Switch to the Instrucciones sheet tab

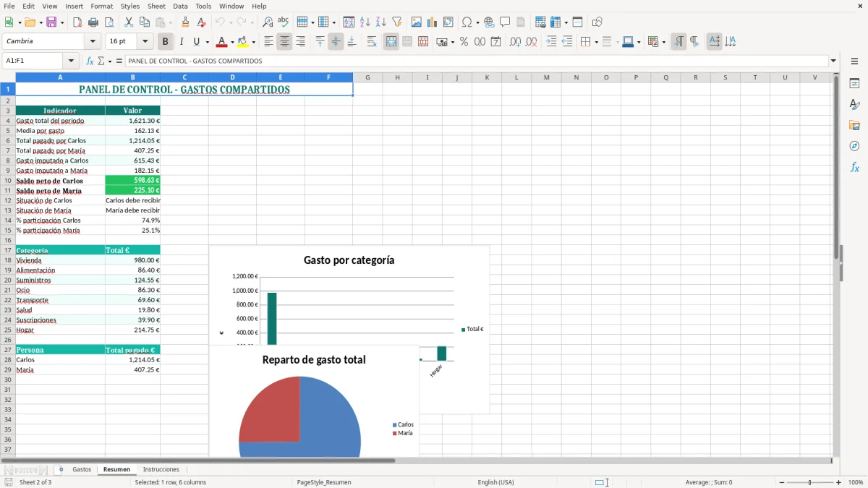coord(161,469)
